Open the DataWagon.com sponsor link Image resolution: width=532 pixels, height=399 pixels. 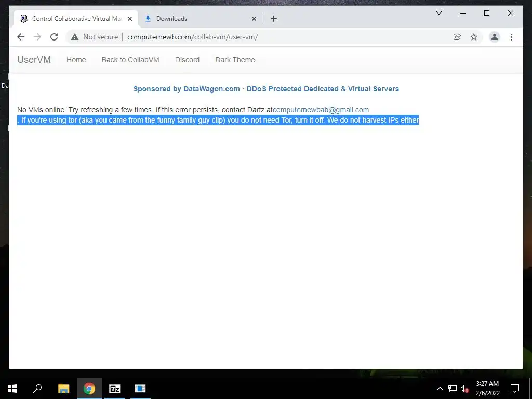[x=266, y=89]
